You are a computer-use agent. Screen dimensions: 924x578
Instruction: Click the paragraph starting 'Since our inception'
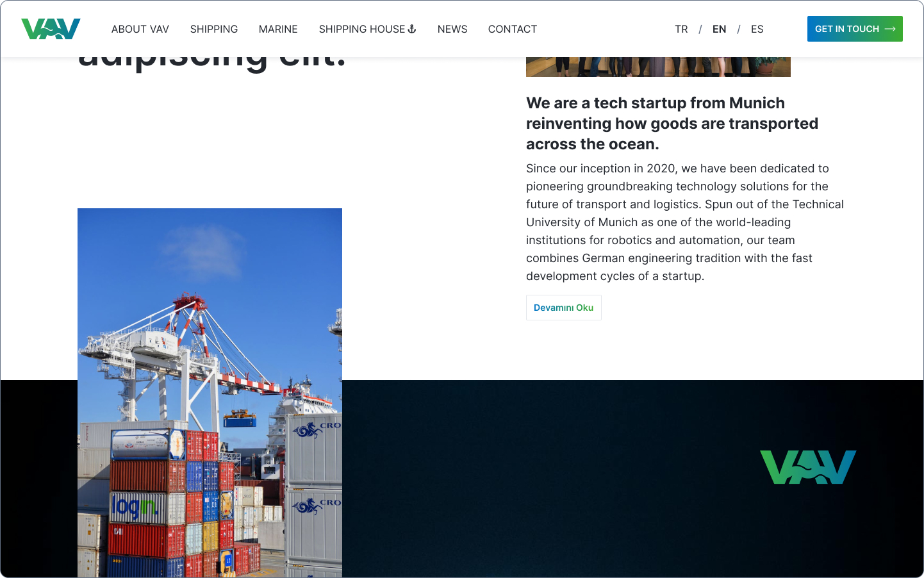(685, 222)
